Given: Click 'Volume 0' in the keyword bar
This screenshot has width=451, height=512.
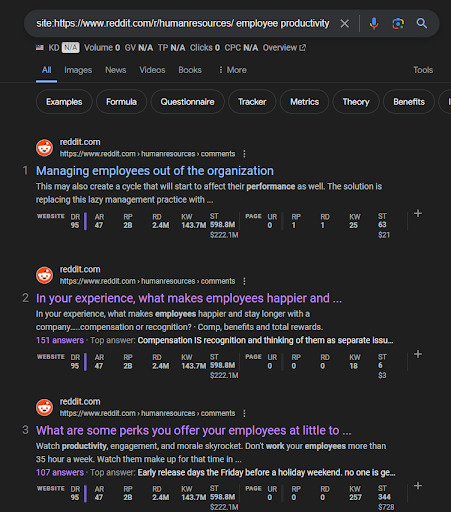Looking at the screenshot, I should point(102,48).
